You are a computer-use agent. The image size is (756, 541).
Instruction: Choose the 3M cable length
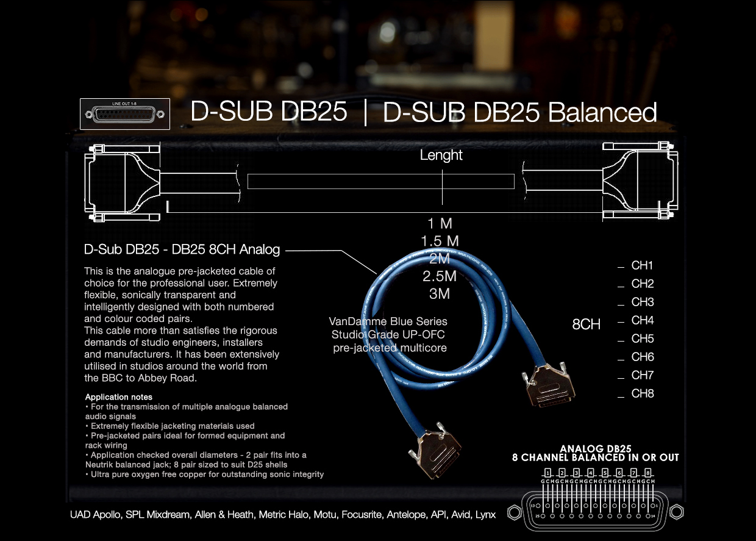pyautogui.click(x=440, y=293)
